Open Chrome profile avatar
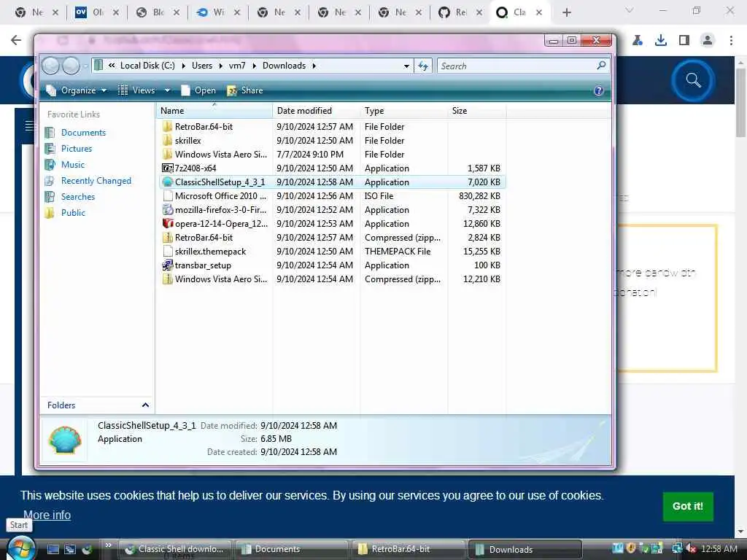The width and height of the screenshot is (747, 560). (x=708, y=41)
